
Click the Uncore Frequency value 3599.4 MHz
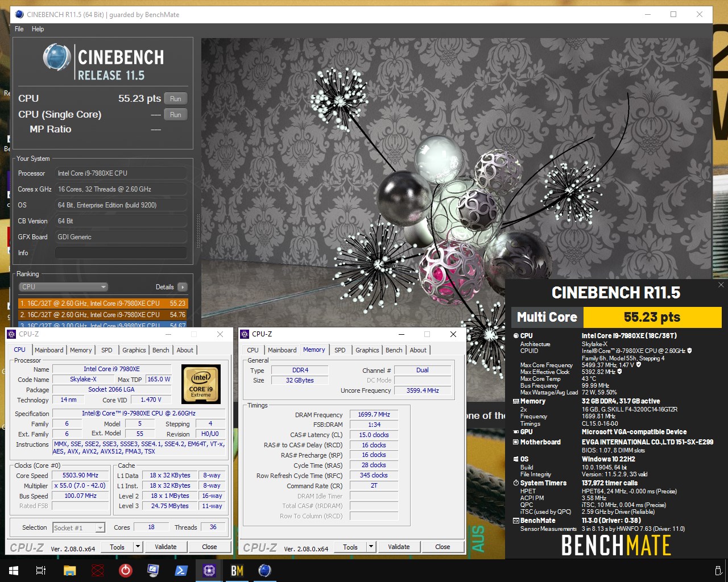tap(423, 390)
